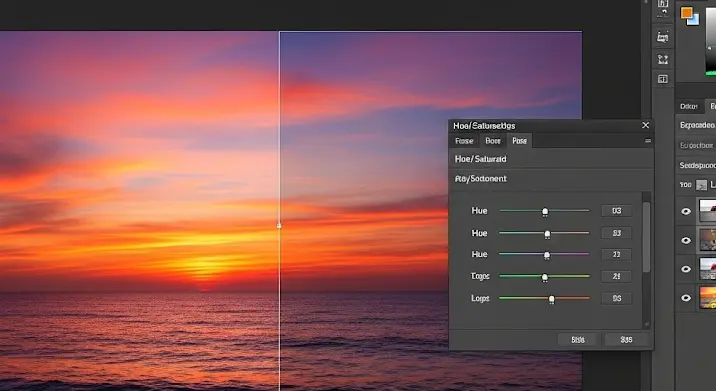716x391 pixels.
Task: Switch to the Bose tab
Action: click(493, 141)
